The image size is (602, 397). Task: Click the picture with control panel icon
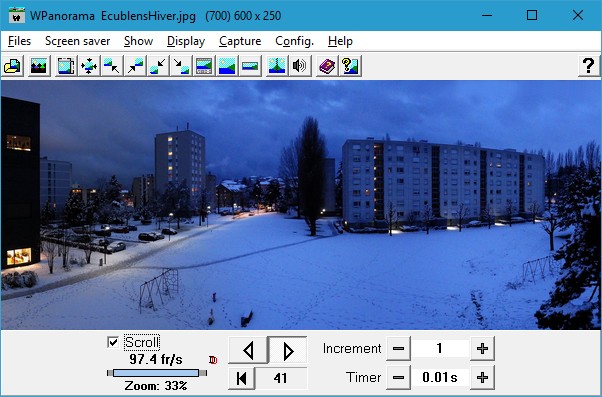[204, 66]
